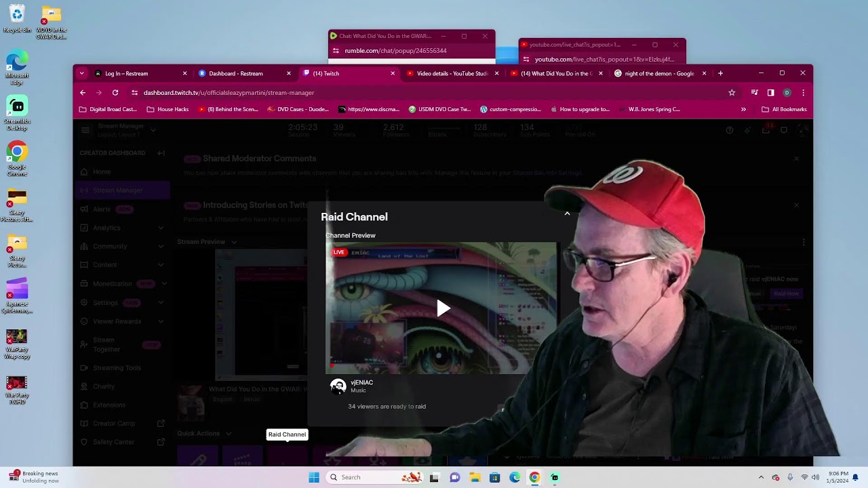Open Windows Start menu

313,477
